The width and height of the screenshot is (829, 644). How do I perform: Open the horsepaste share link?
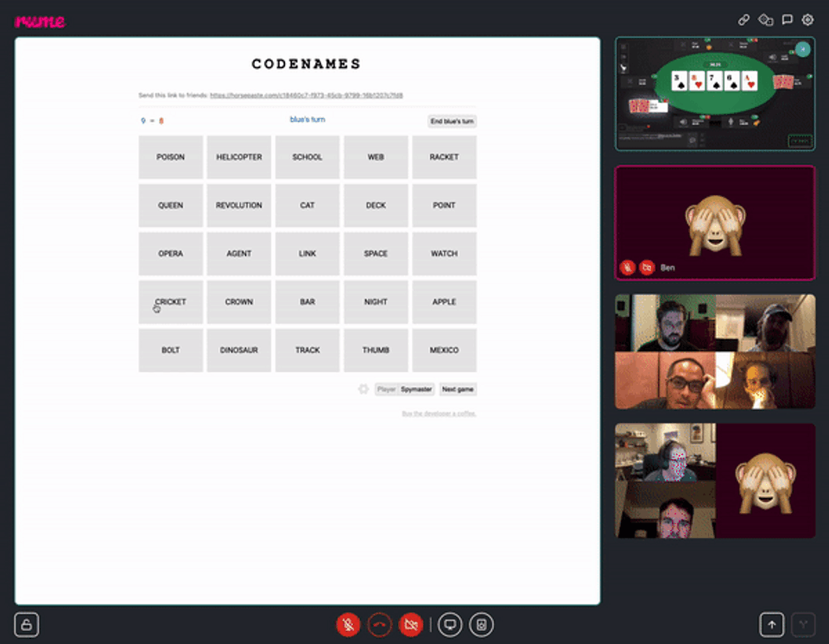coord(306,96)
